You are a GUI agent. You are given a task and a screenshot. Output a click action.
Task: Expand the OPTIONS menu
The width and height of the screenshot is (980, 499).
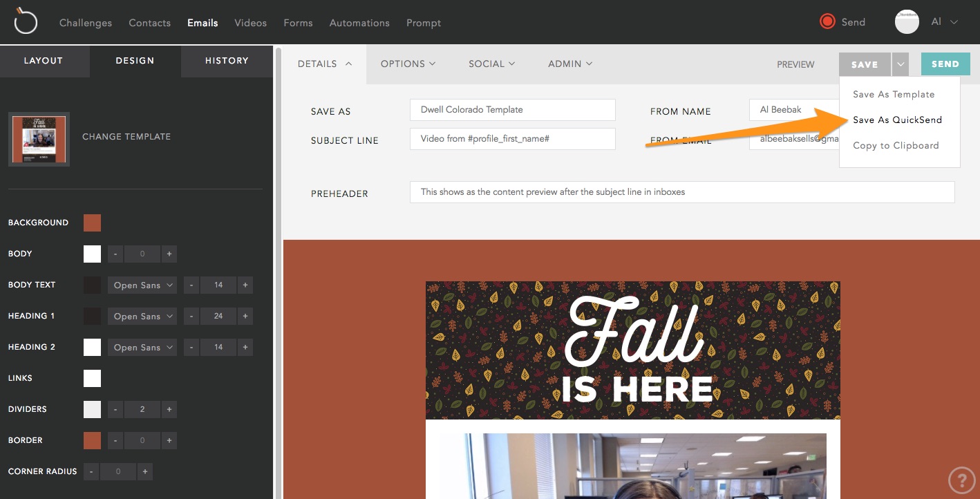coord(408,64)
